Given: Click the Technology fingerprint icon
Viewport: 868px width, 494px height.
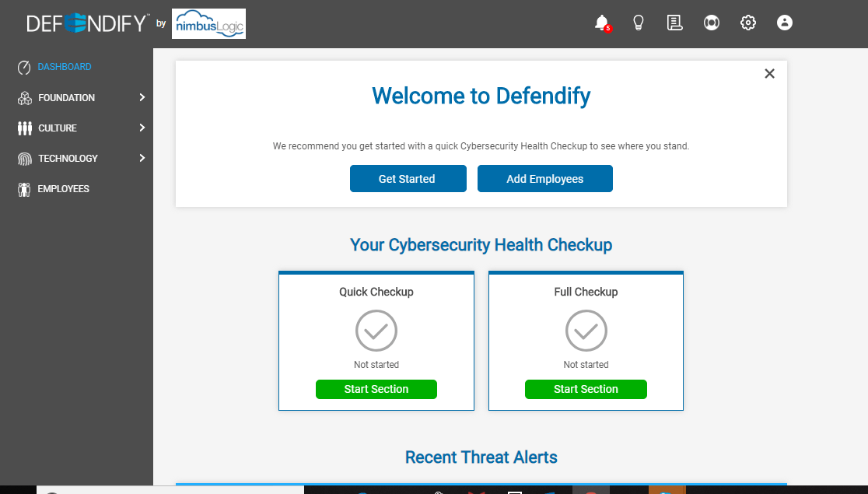Looking at the screenshot, I should 23,158.
